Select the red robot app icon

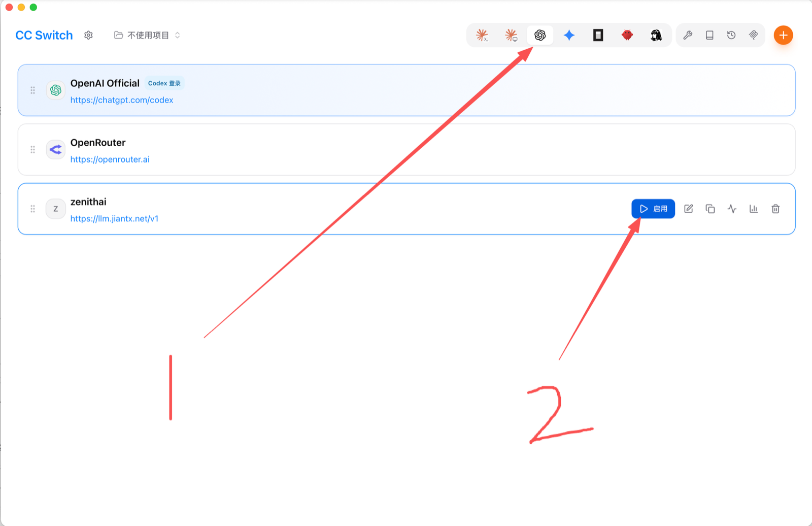tap(627, 35)
